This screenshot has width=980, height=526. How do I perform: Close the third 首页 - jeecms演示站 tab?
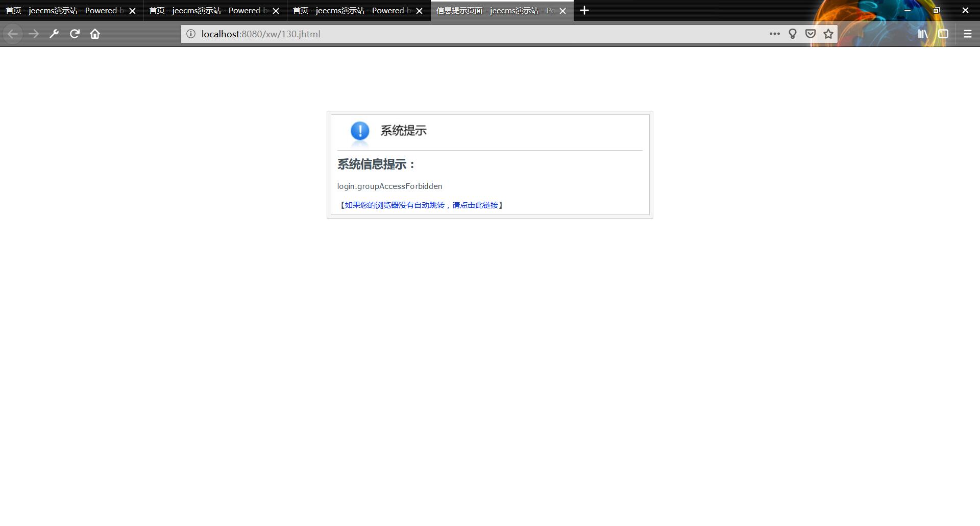419,11
